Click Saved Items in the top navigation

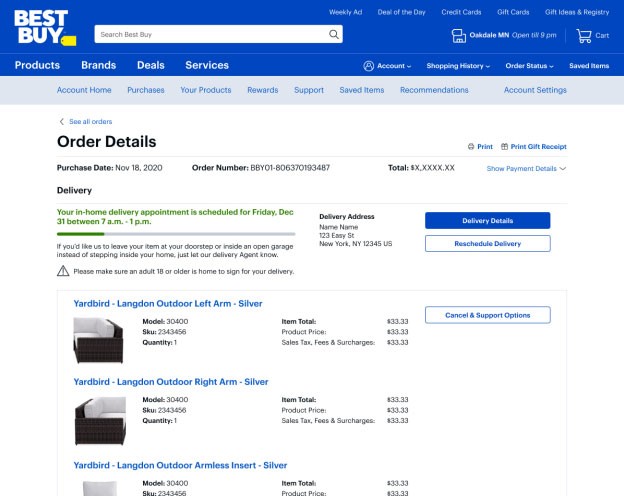[589, 66]
